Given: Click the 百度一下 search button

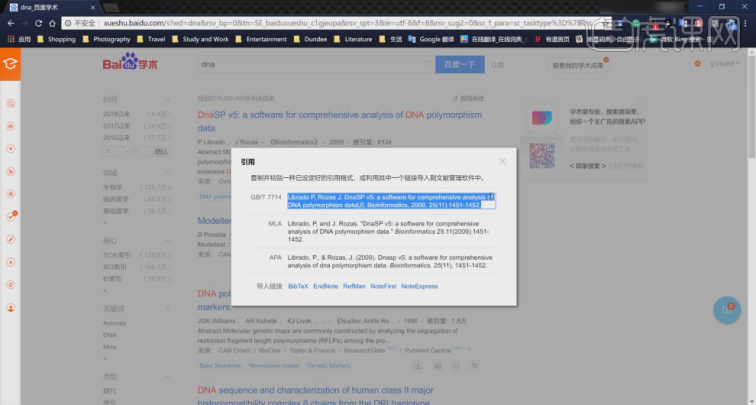Looking at the screenshot, I should pyautogui.click(x=459, y=65).
